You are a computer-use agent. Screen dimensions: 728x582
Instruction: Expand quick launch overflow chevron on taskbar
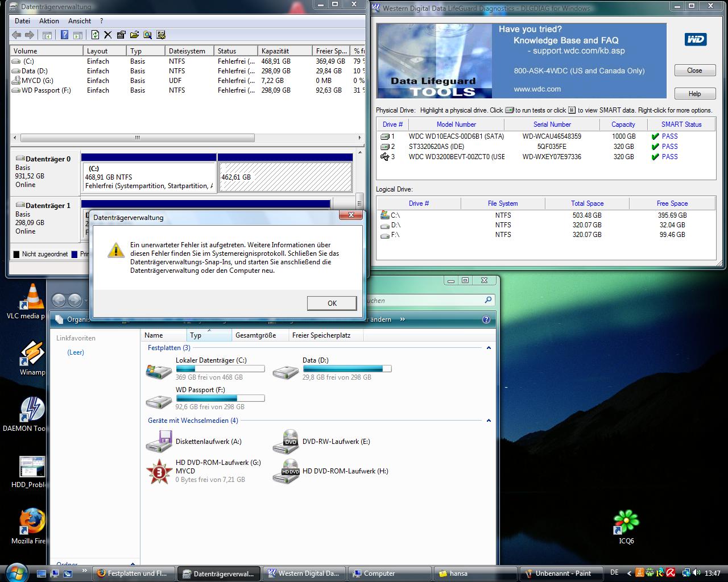(85, 571)
